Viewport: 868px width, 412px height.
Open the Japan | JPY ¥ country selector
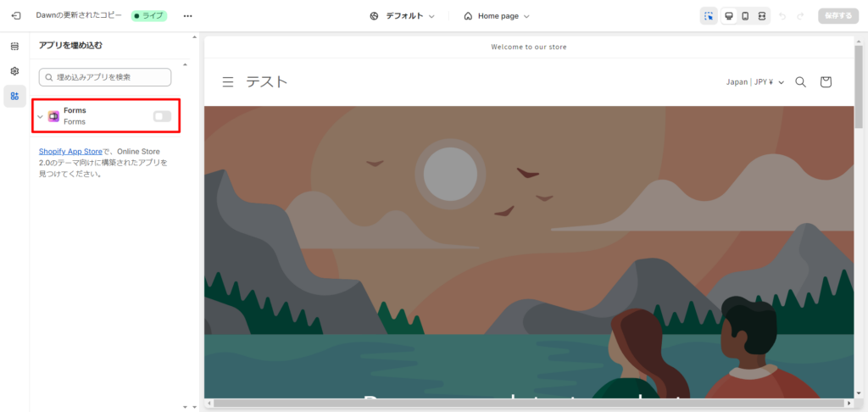coord(755,82)
